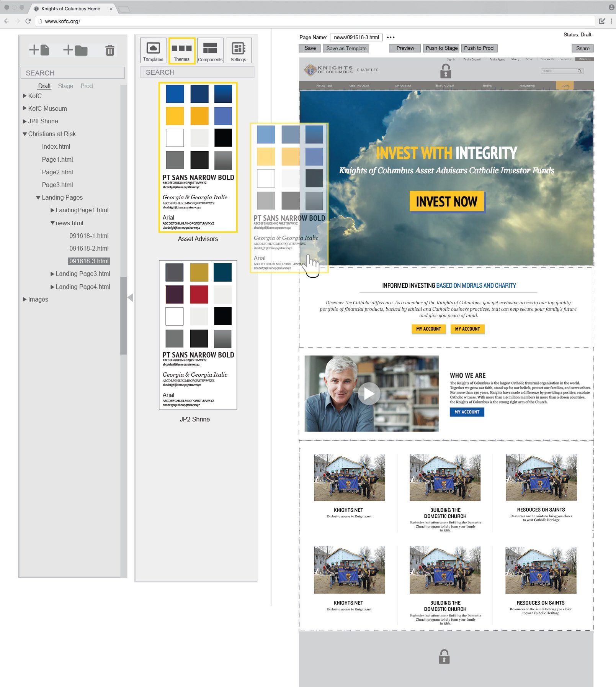The image size is (616, 687).
Task: Click the JOIN nav menu item
Action: pyautogui.click(x=565, y=85)
